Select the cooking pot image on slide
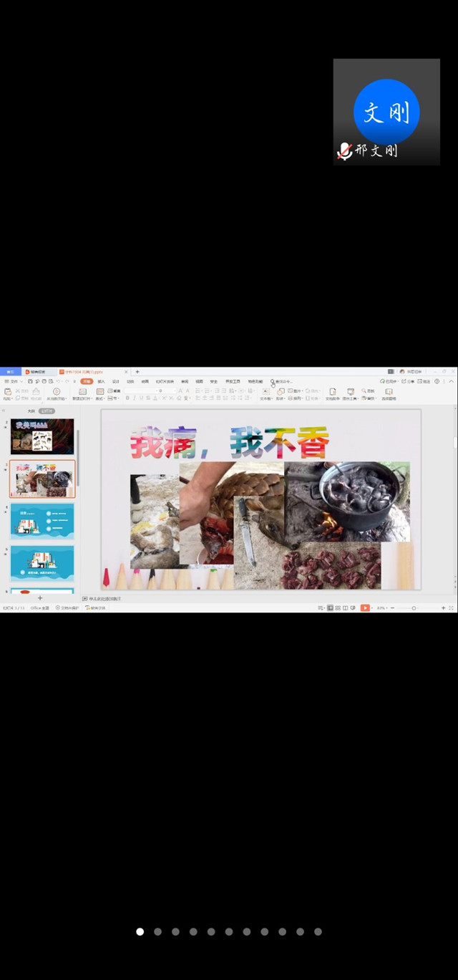The image size is (458, 980). (x=347, y=501)
